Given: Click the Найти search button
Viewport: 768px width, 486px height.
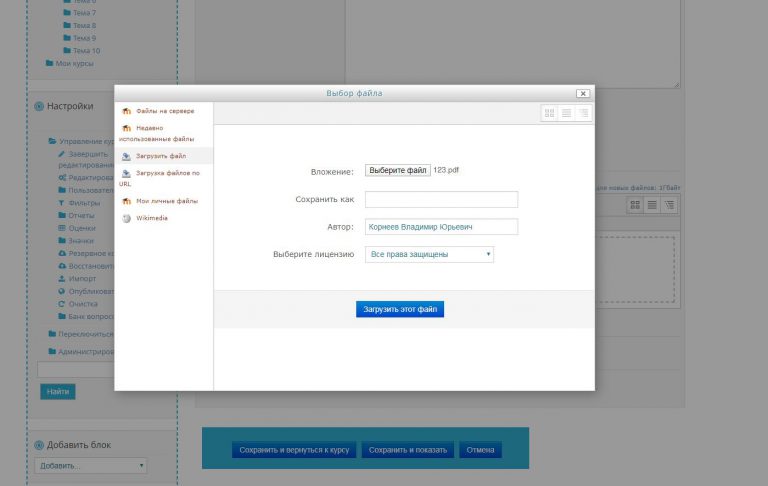Looking at the screenshot, I should pyautogui.click(x=58, y=391).
